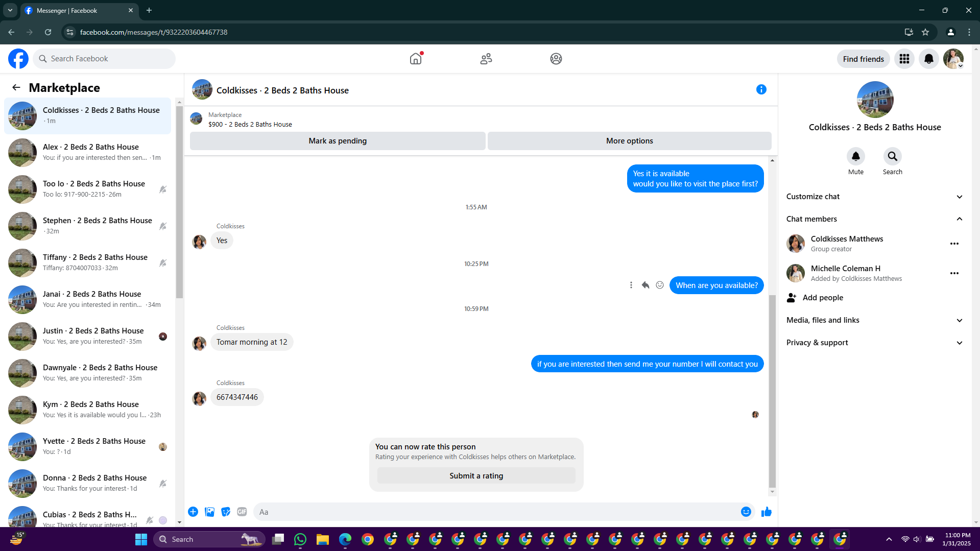Open Microsoft Edge from the taskbar
Screen dimensions: 980x551
(345, 539)
